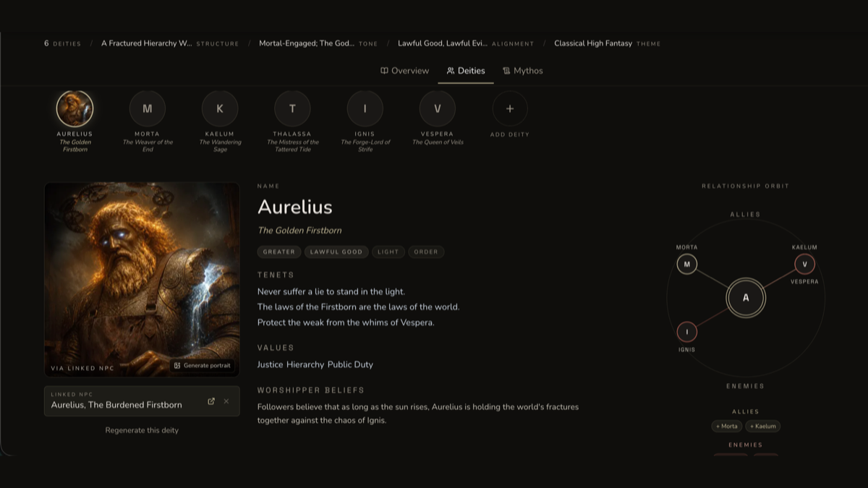Click 'A Fractured Hierarchy' structure summary
The image size is (868, 488).
click(170, 43)
